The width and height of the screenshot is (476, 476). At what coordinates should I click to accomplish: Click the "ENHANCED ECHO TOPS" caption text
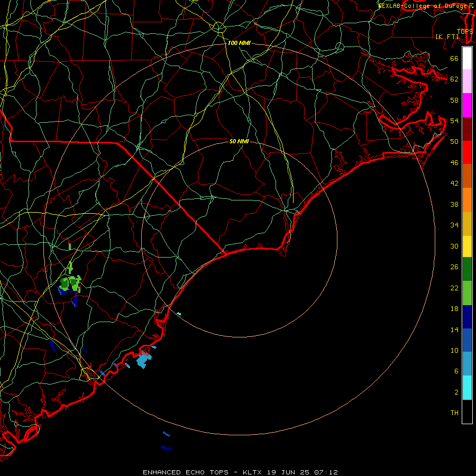(x=186, y=472)
